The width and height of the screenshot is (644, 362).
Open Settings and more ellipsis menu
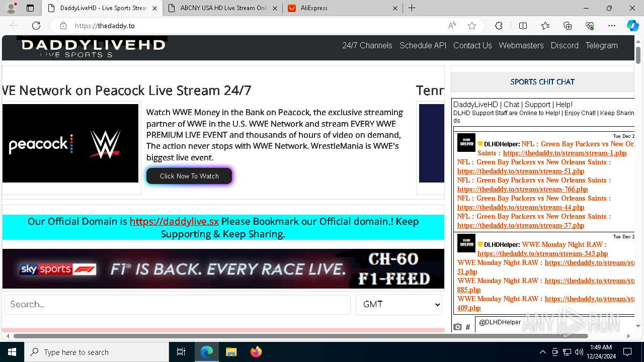click(x=612, y=26)
